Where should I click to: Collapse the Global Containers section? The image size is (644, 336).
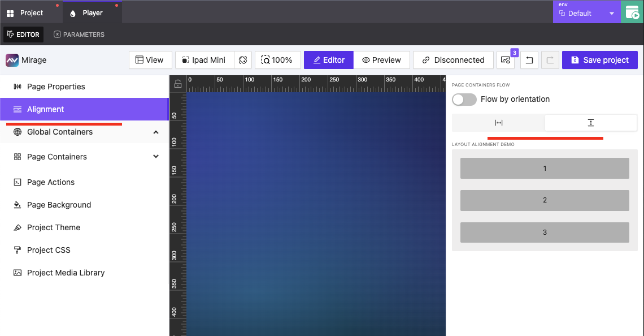click(155, 131)
